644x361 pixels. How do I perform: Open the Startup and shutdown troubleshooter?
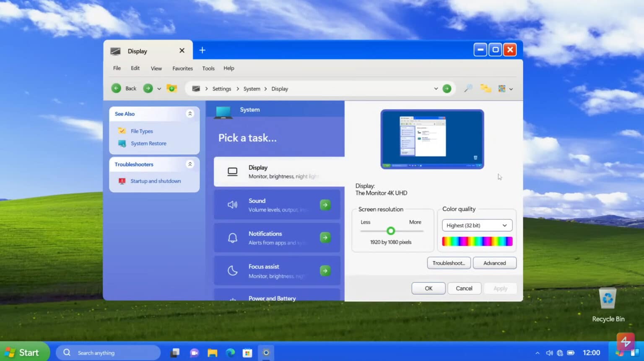pos(156,181)
